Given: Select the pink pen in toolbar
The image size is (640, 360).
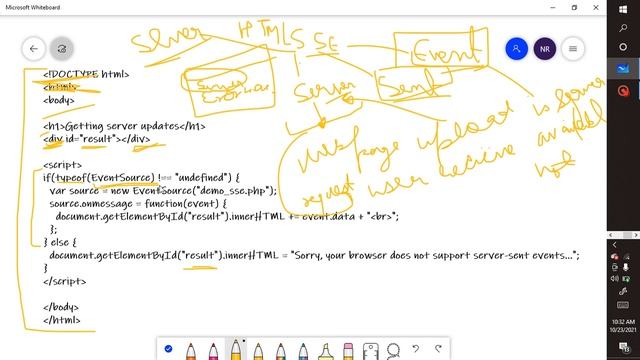Looking at the screenshot, I should click(213, 351).
